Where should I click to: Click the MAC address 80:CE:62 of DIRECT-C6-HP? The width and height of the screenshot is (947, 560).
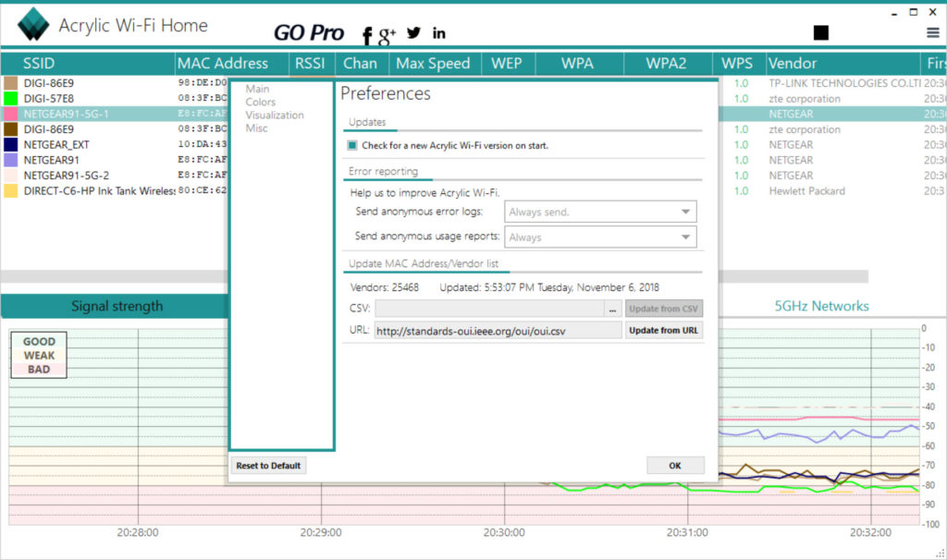pyautogui.click(x=203, y=190)
